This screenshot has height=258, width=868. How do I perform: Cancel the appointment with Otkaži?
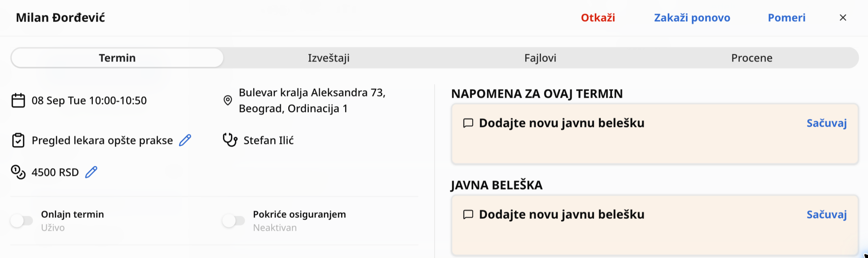click(598, 18)
